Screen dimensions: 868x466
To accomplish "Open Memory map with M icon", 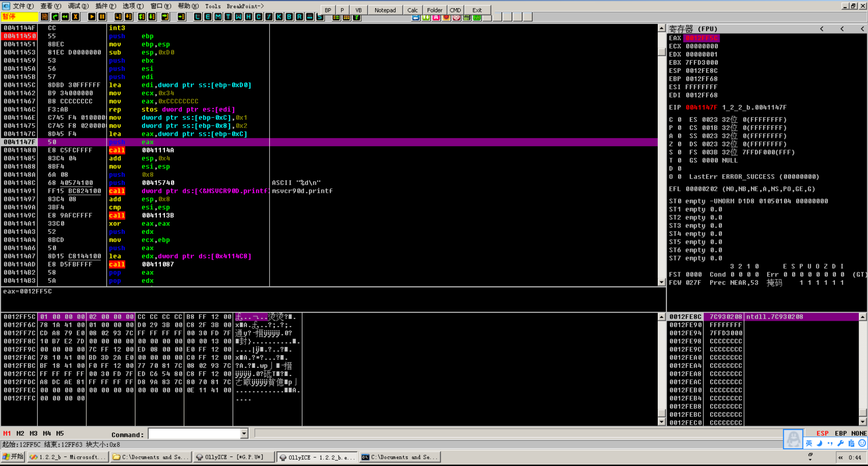I will click(218, 17).
